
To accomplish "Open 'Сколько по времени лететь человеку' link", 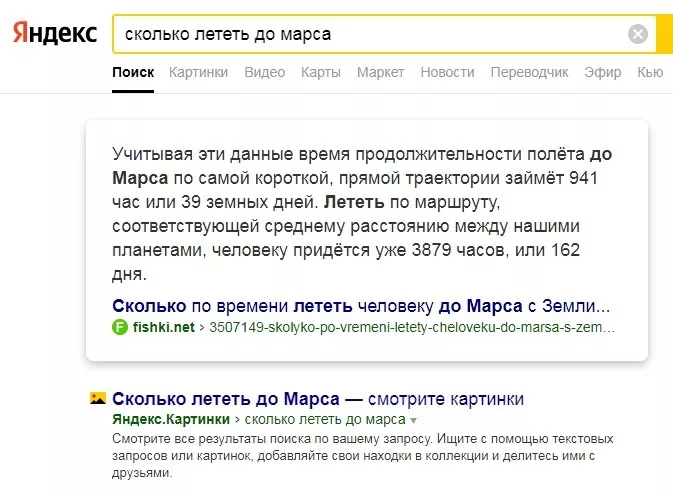I will coord(361,306).
